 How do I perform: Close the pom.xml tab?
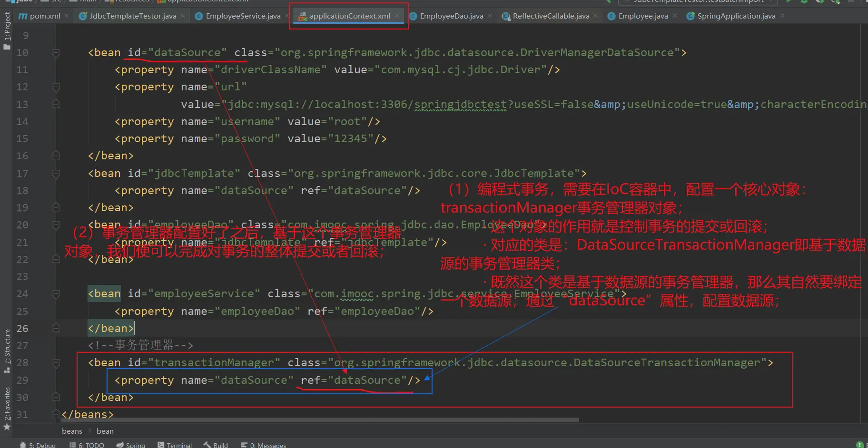coord(67,16)
